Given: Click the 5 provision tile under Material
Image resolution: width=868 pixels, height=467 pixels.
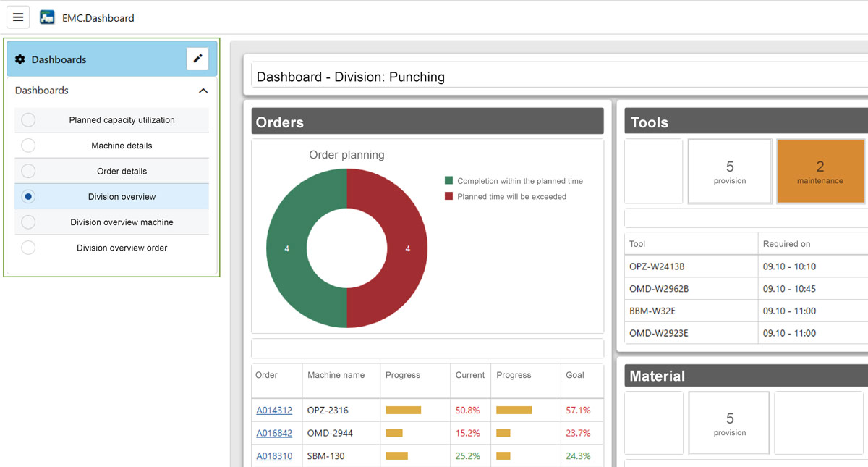Looking at the screenshot, I should [x=729, y=424].
